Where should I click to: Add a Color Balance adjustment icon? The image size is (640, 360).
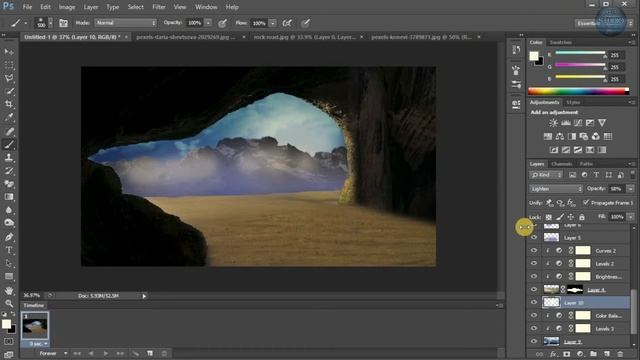click(560, 136)
